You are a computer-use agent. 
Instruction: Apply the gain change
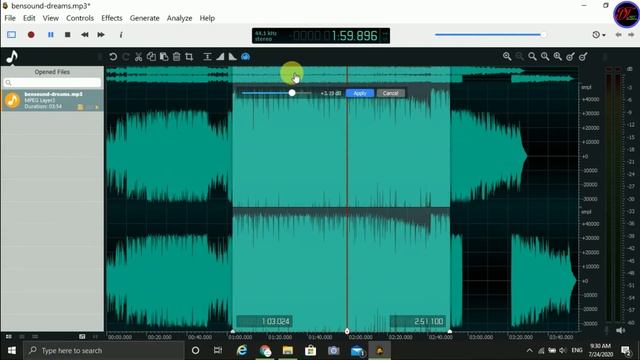click(x=360, y=93)
